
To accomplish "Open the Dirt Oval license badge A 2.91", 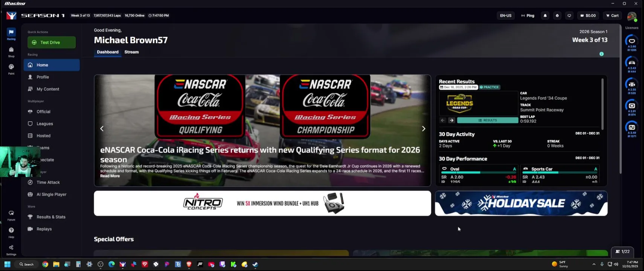I will point(632,108).
